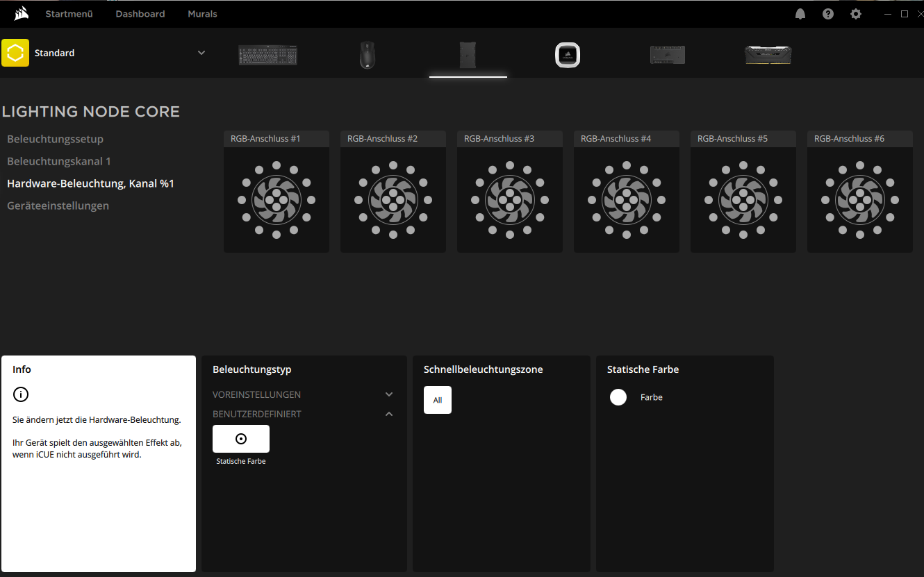The height and width of the screenshot is (577, 924).
Task: Click the Standard profile name
Action: click(x=54, y=53)
